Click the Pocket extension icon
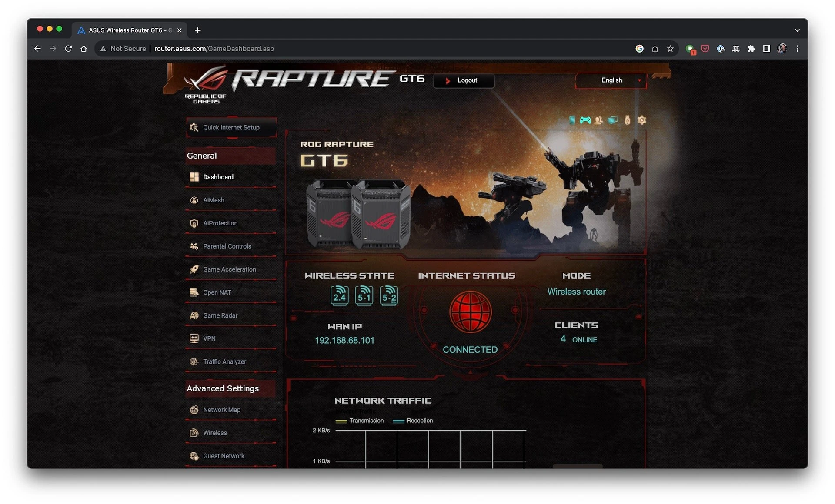 (x=705, y=49)
